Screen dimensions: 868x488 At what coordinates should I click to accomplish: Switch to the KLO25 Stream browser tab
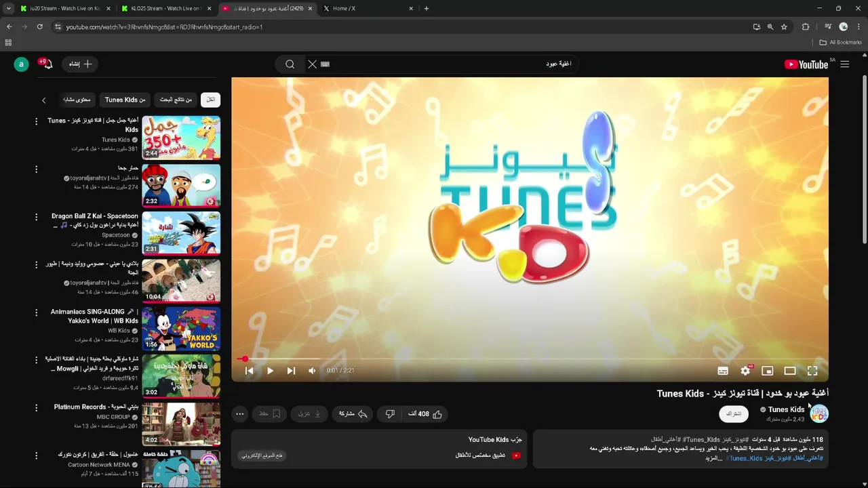pyautogui.click(x=165, y=8)
